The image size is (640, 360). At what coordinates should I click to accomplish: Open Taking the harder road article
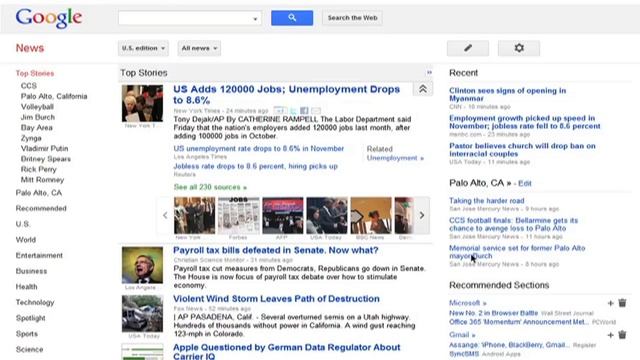point(487,201)
